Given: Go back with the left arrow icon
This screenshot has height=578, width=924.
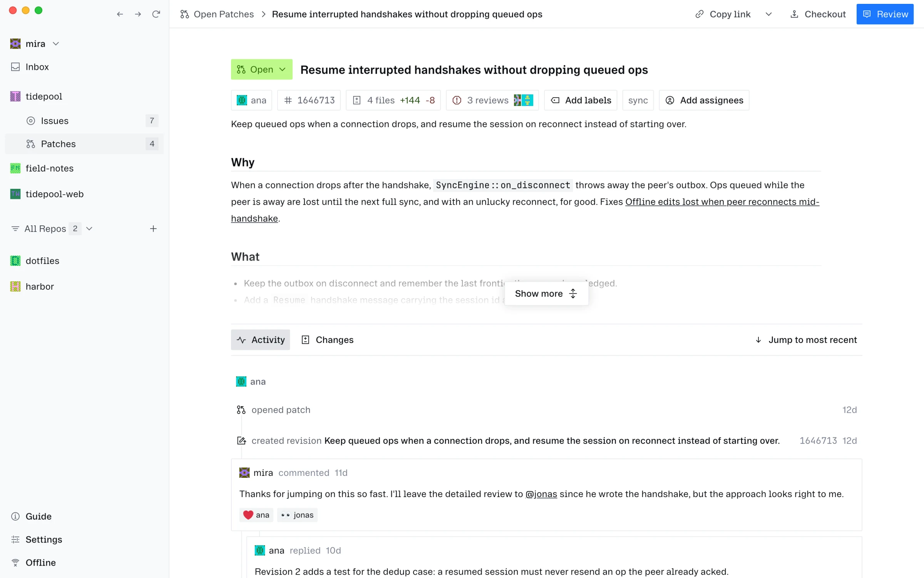Looking at the screenshot, I should pos(120,14).
